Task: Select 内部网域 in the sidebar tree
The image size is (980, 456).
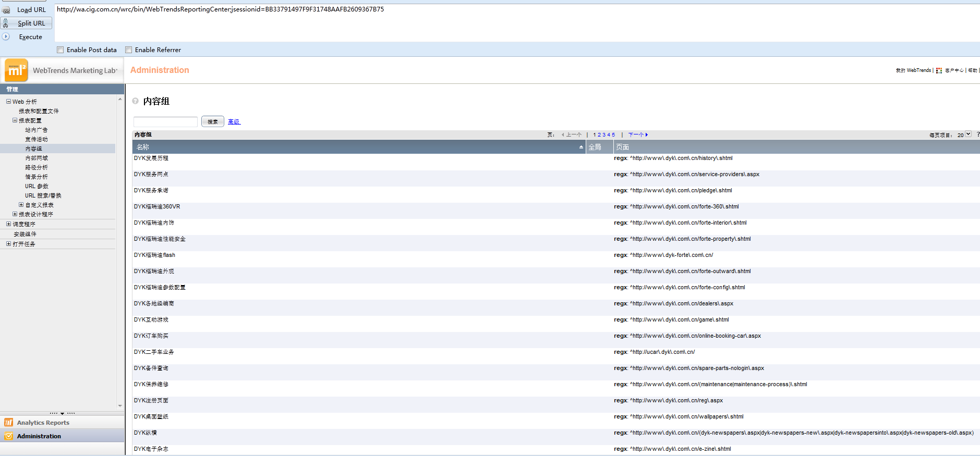Action: pos(37,158)
